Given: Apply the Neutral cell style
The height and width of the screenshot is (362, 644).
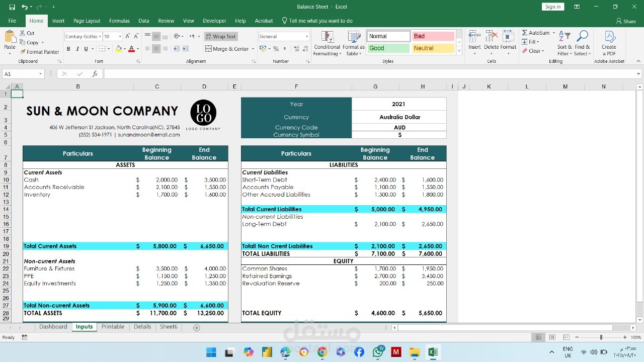Looking at the screenshot, I should [x=433, y=48].
